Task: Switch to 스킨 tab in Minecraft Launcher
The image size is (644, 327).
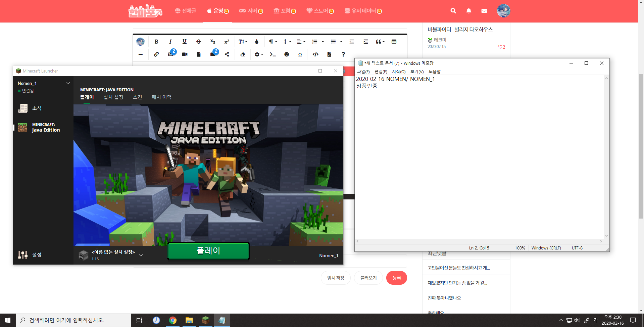Action: point(138,97)
